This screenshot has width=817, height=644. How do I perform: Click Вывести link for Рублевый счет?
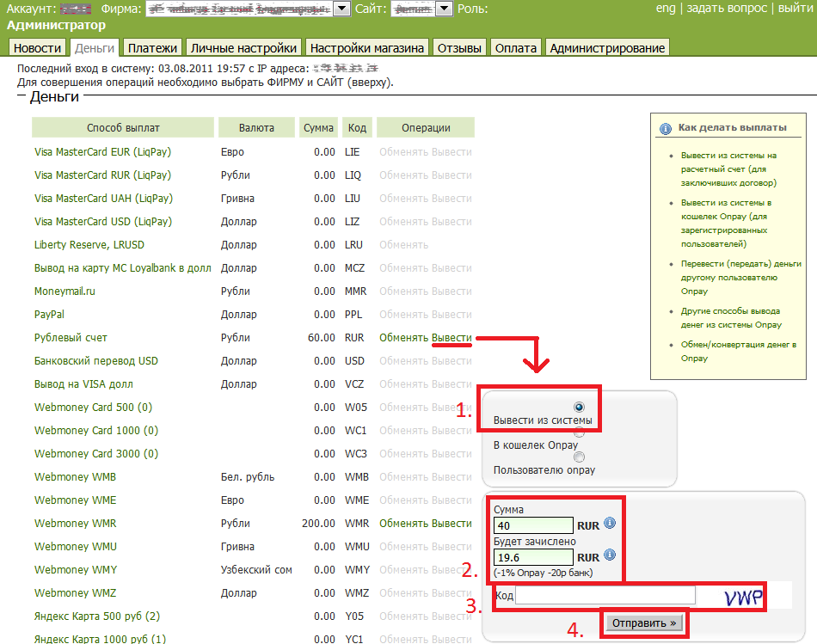[451, 338]
